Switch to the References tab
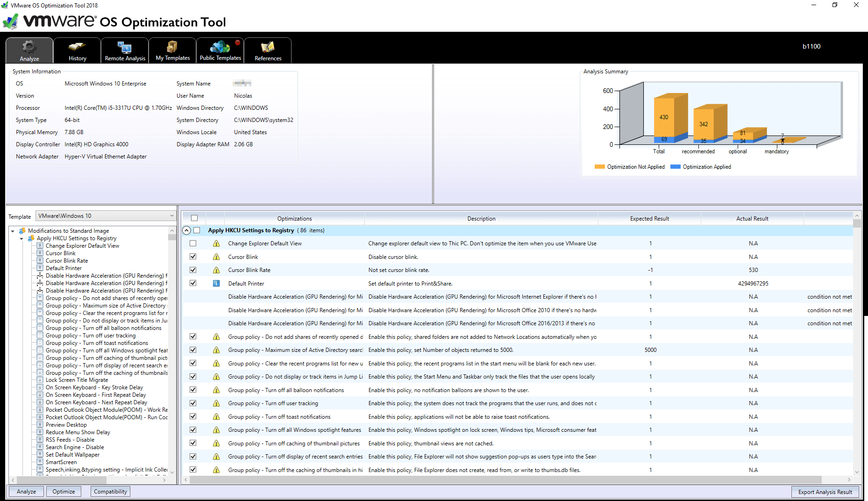 tap(268, 50)
